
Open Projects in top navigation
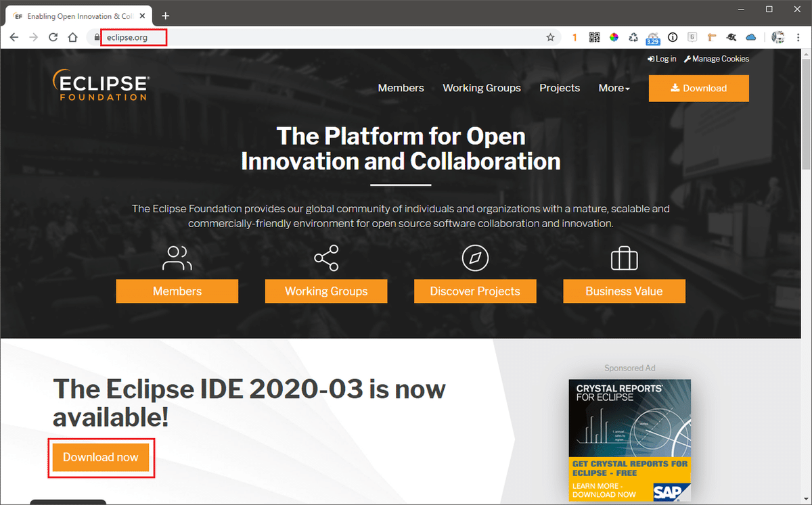[560, 88]
